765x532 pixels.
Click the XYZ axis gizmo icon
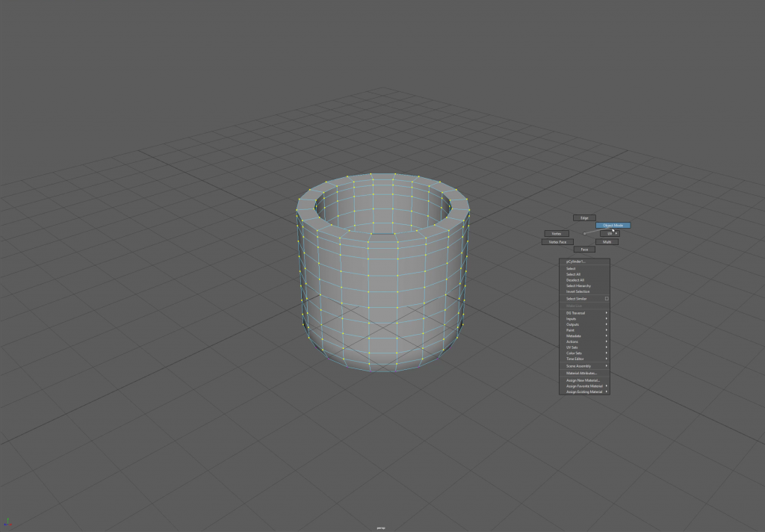tap(7, 522)
